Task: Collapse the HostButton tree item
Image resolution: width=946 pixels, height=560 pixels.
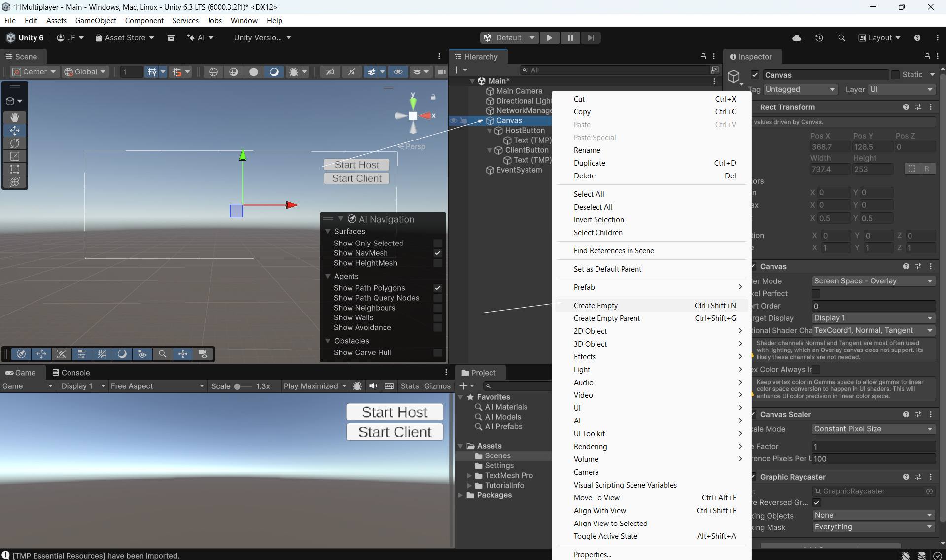Action: click(x=490, y=131)
